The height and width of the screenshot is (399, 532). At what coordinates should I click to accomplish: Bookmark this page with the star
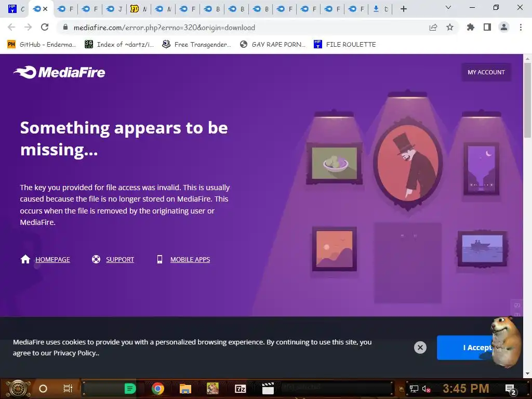click(450, 27)
